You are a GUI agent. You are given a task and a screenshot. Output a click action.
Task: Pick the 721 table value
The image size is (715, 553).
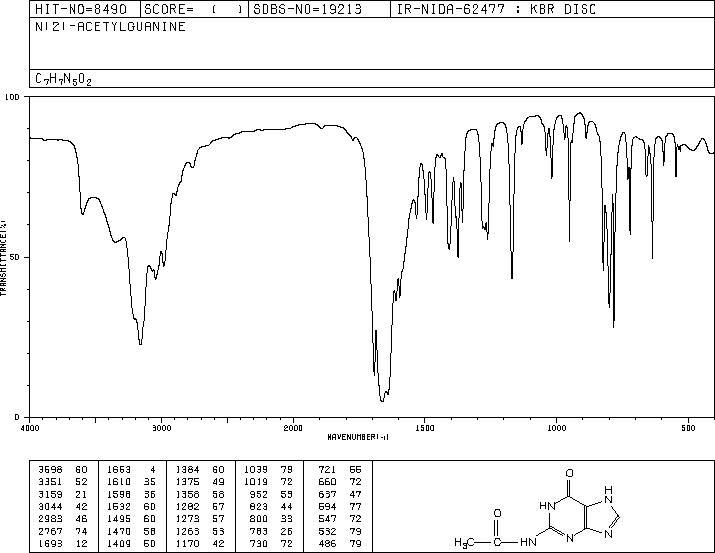327,469
